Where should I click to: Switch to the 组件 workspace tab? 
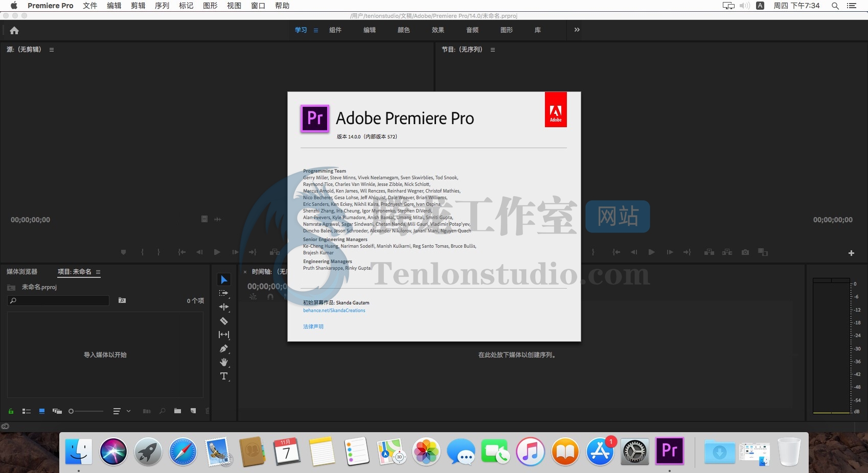point(335,30)
